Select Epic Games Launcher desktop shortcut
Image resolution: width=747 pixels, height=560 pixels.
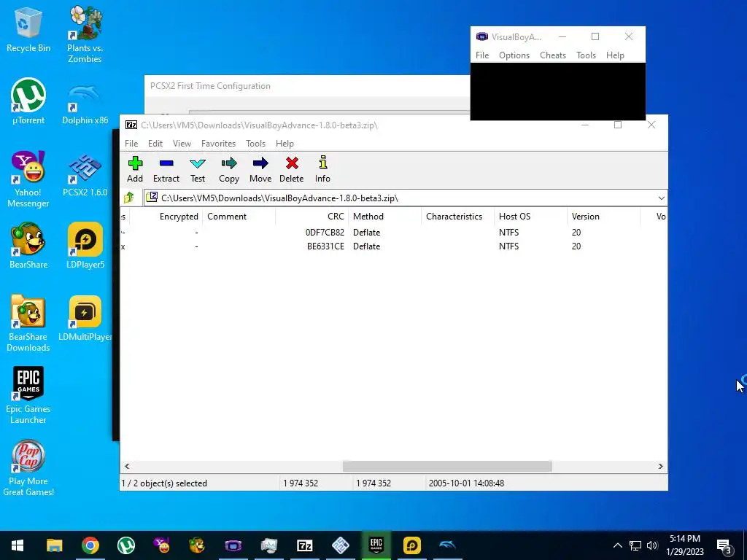(x=28, y=395)
